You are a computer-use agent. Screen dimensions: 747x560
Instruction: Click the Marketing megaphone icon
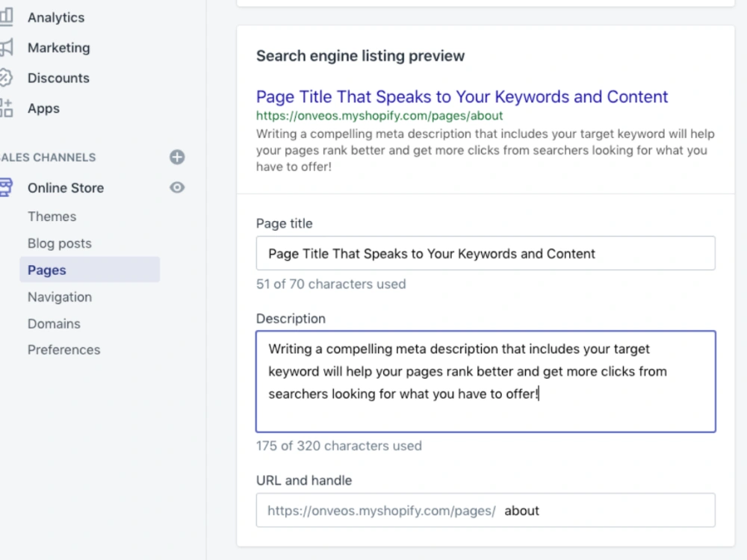[x=7, y=48]
